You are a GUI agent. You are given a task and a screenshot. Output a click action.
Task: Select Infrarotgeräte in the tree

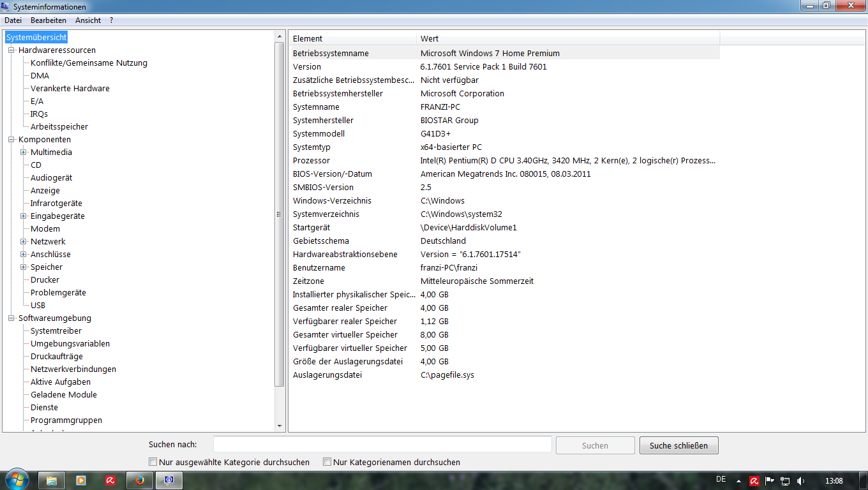(56, 203)
